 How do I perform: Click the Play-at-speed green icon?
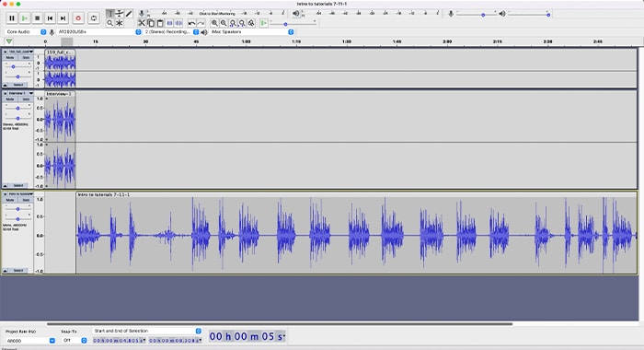pos(264,23)
